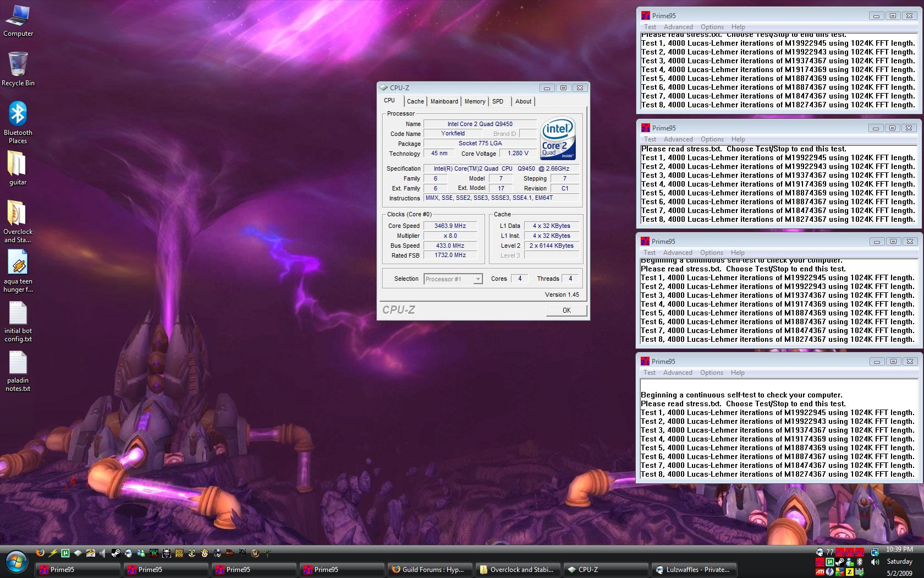924x578 pixels.
Task: Launch Firefox from quick launch
Action: click(40, 553)
